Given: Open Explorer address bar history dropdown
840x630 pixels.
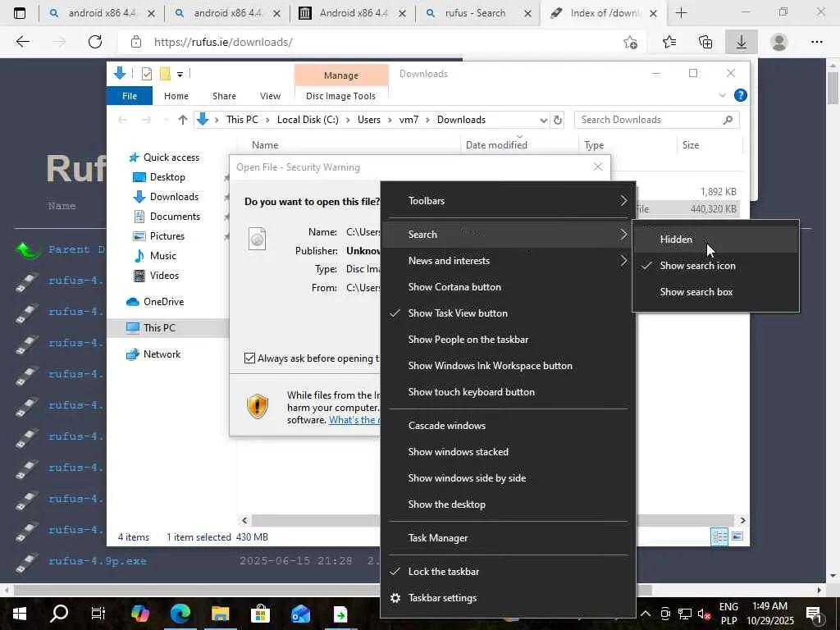Looking at the screenshot, I should 543,120.
